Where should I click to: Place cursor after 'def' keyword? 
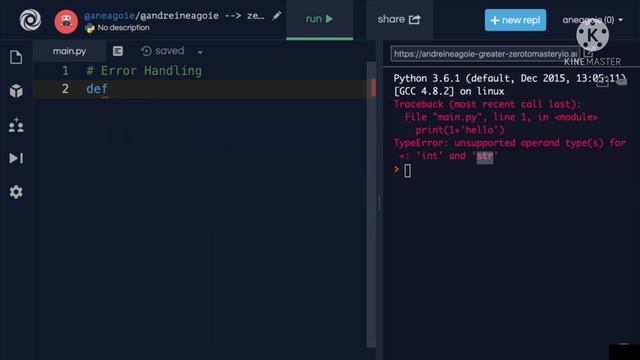click(x=109, y=89)
